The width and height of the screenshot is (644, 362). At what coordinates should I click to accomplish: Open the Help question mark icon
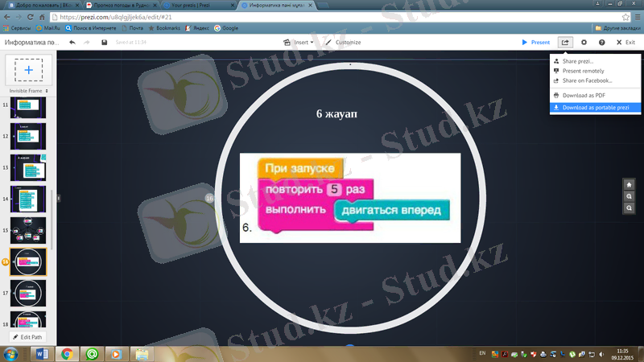(601, 42)
